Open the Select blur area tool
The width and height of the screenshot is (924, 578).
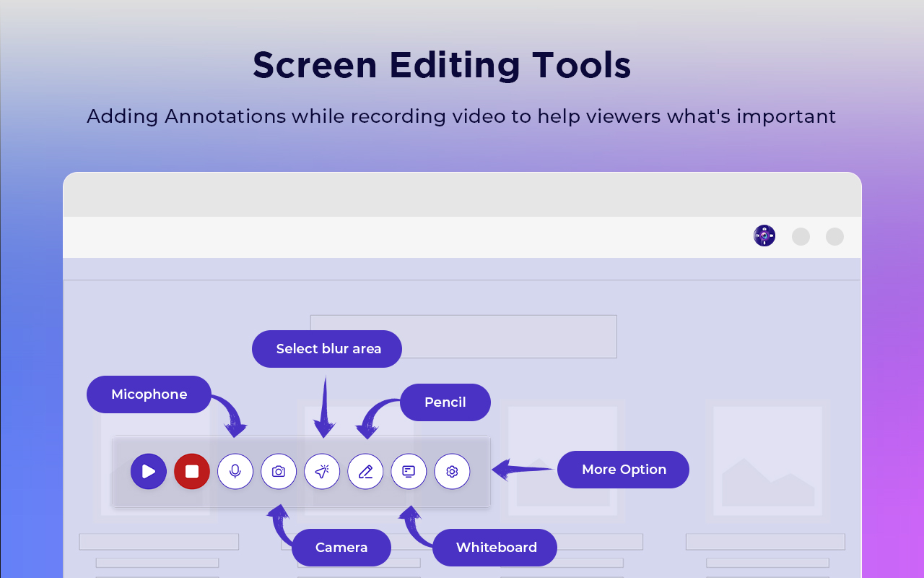(322, 471)
